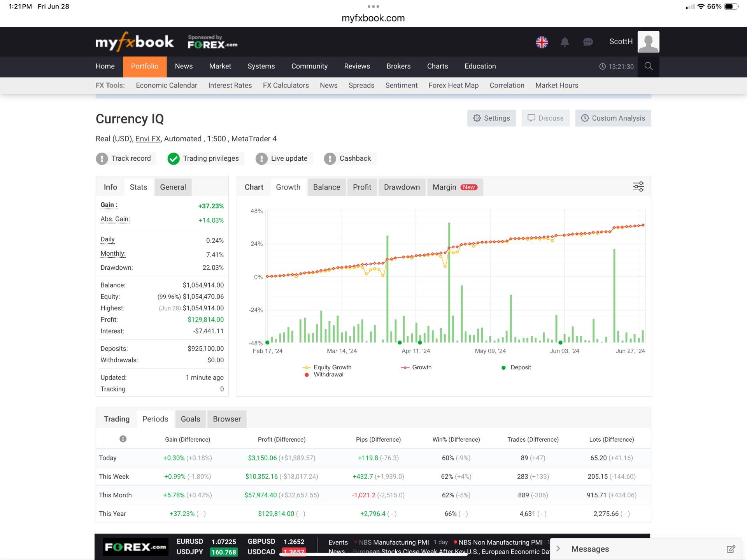Change language using the UK flag icon
Image resolution: width=747 pixels, height=560 pixels.
(x=542, y=42)
